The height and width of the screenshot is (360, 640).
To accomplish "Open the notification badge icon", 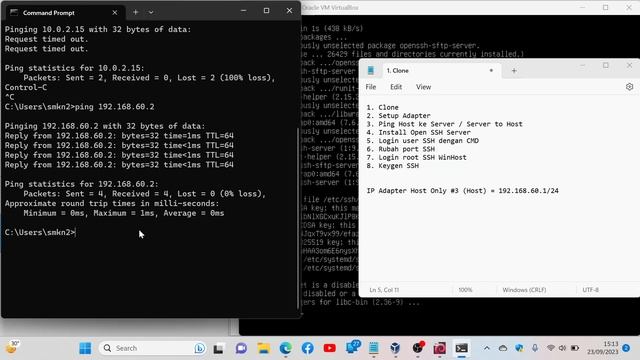I will pos(626,348).
